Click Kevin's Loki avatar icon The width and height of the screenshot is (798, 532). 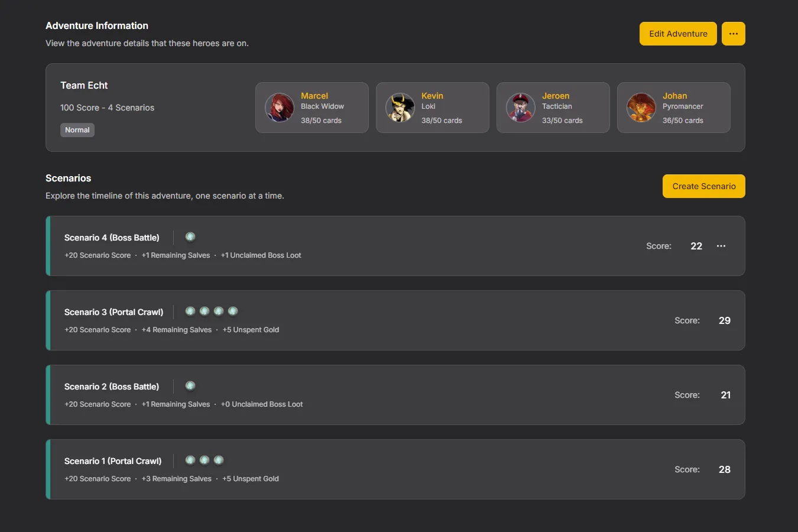[400, 108]
